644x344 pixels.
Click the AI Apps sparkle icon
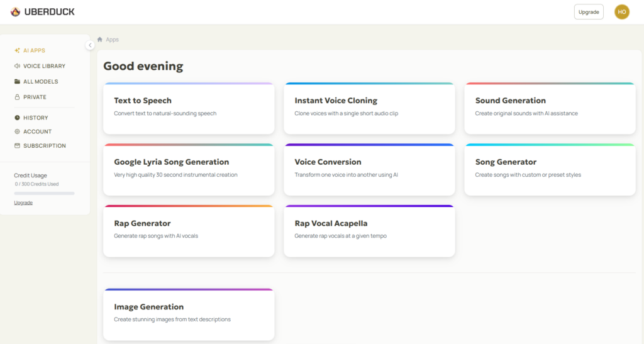[x=17, y=50]
